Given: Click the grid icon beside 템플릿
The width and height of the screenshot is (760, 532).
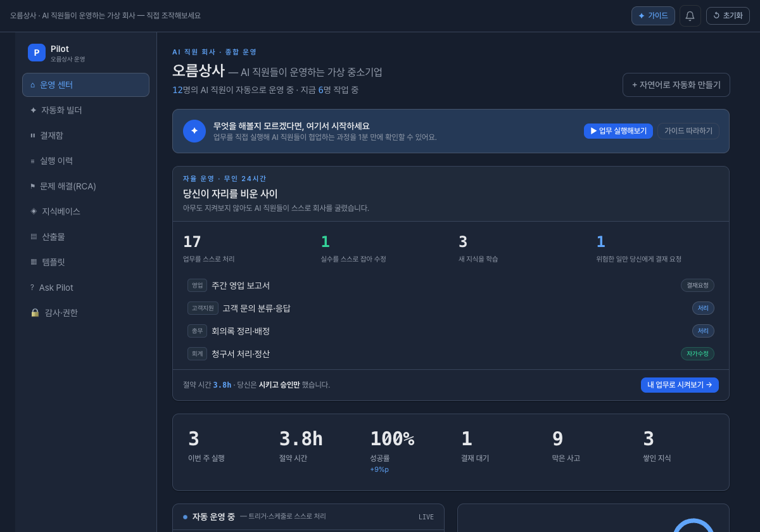Looking at the screenshot, I should [x=34, y=262].
